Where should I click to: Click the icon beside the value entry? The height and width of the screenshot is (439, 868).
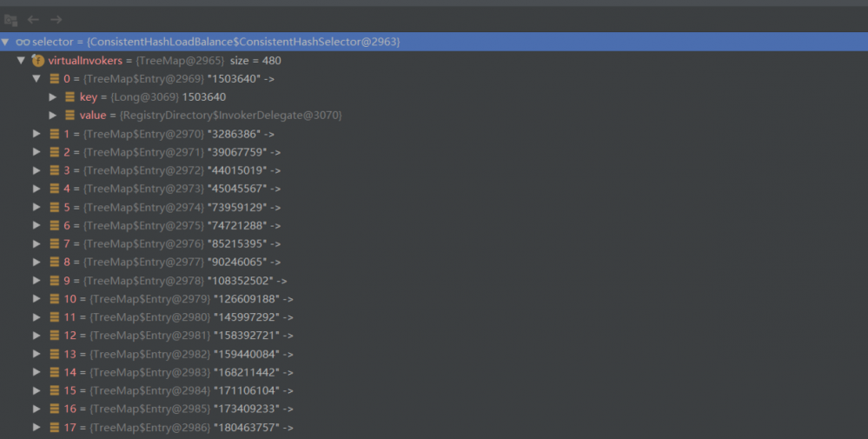tap(70, 115)
